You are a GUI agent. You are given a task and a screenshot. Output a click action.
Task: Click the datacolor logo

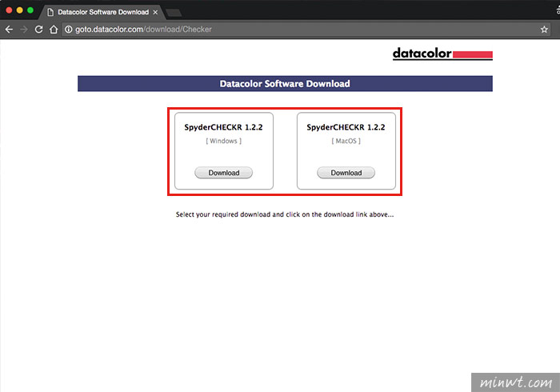pos(442,54)
